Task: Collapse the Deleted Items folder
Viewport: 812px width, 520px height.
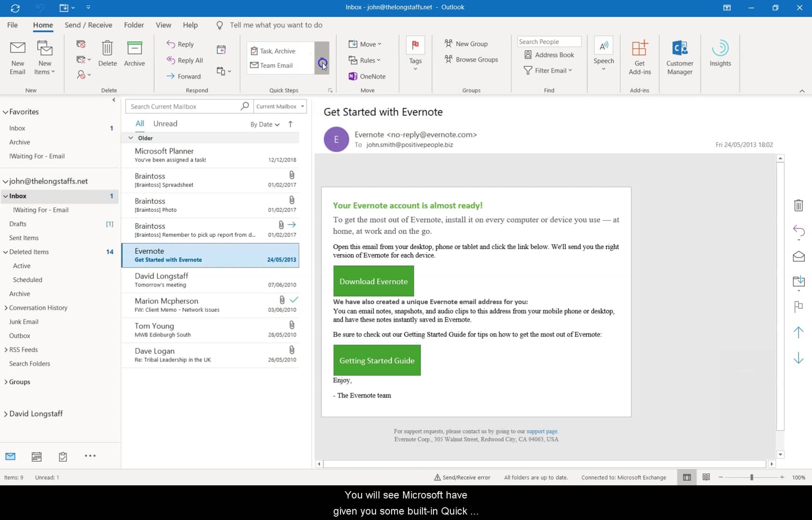Action: pos(5,252)
